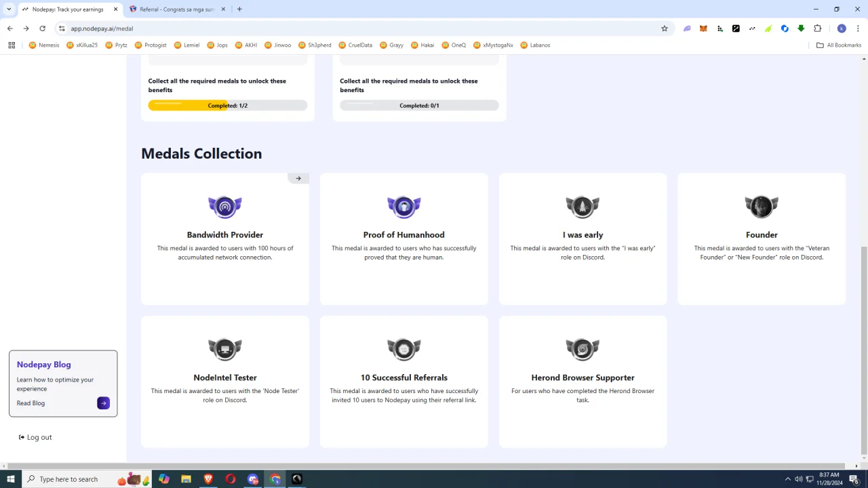The width and height of the screenshot is (868, 488).
Task: Click the Herond Browser Supporter title
Action: (x=583, y=378)
